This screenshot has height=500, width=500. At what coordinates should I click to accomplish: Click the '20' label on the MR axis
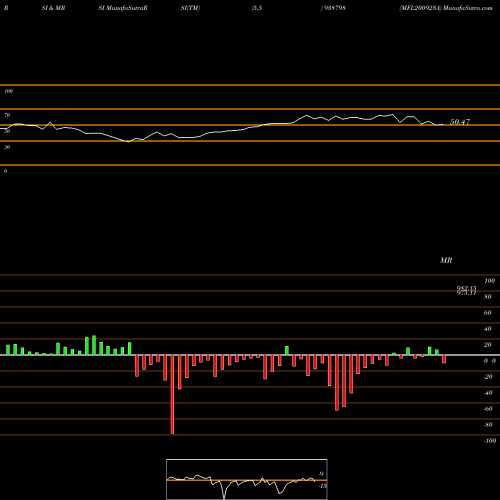(x=487, y=345)
